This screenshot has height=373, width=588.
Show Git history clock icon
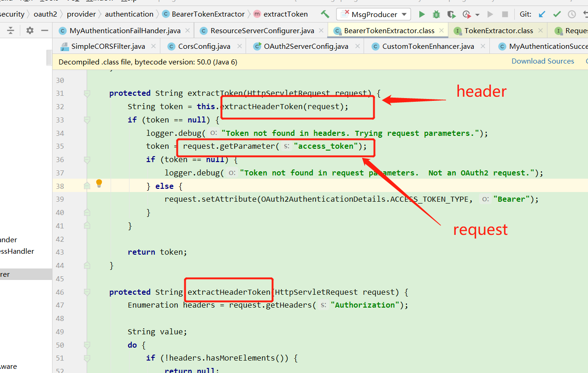point(572,14)
